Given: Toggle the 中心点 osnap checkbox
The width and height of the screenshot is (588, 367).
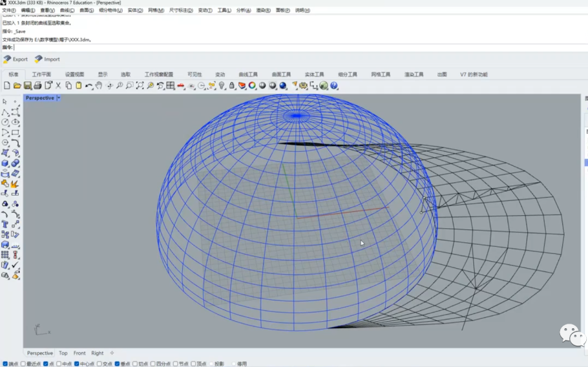Looking at the screenshot, I should tap(76, 364).
